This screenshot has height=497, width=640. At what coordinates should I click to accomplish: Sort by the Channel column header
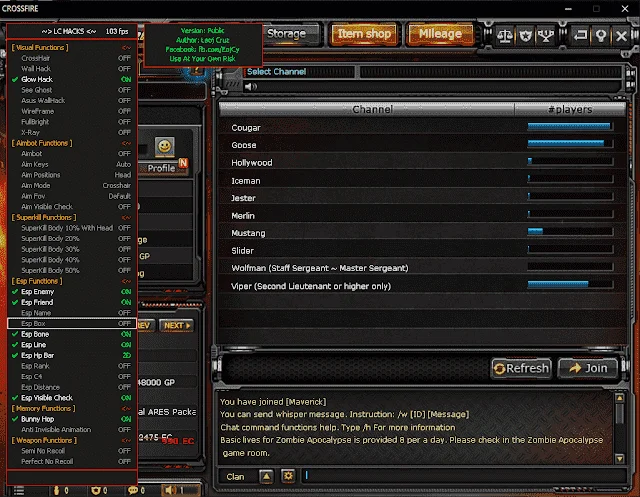[x=367, y=109]
